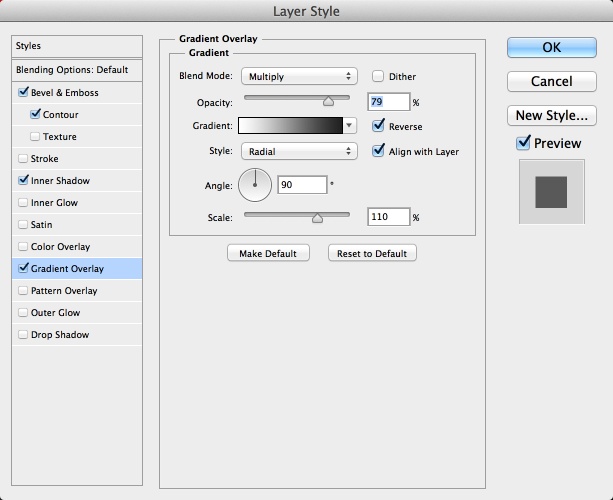Uncheck the Contour checkbox
Screen dimensions: 613x500
tap(35, 114)
